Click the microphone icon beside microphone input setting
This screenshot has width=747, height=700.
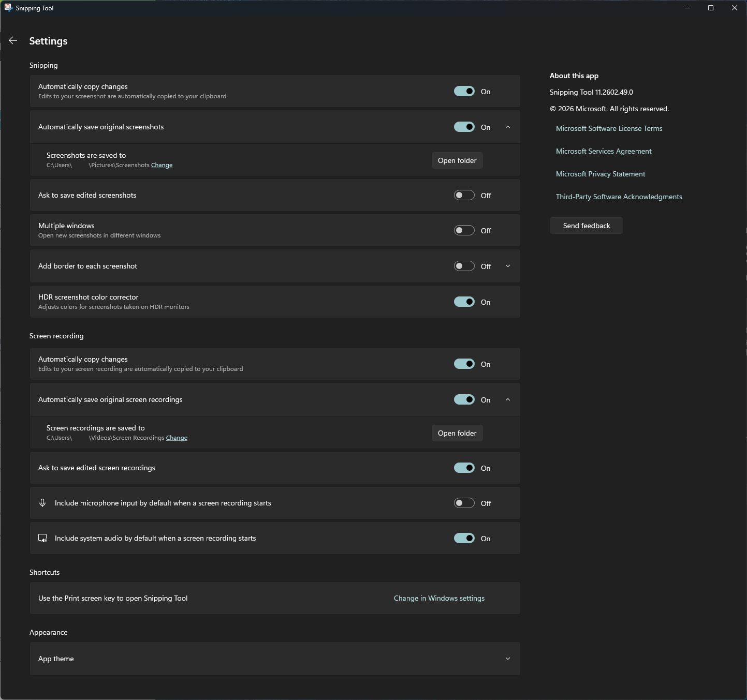pos(42,503)
